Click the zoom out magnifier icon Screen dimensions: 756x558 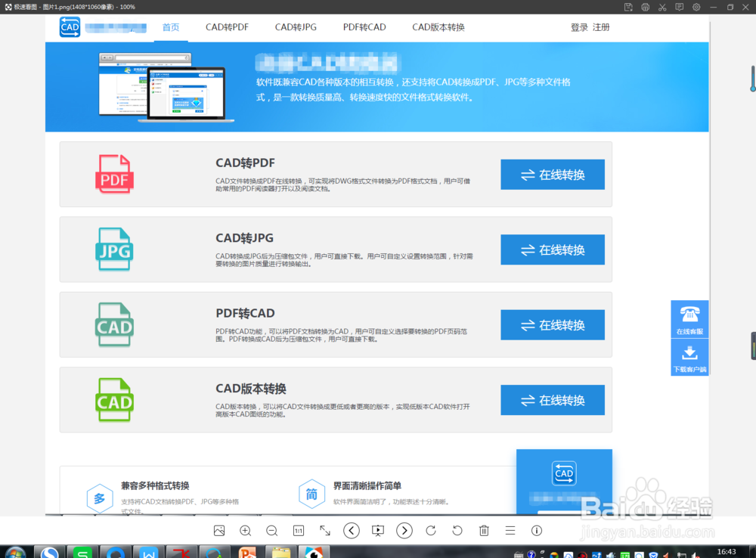click(271, 531)
